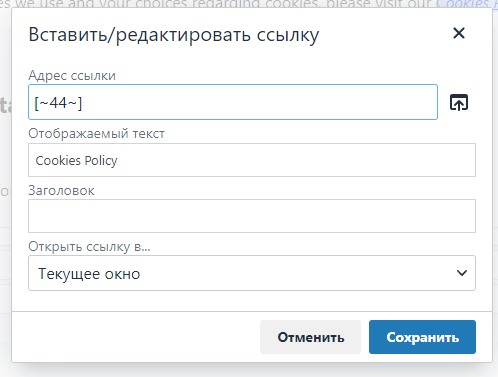Select the Открыть ссылку в... label
Viewport: 498px width, 377px height.
[x=89, y=247]
